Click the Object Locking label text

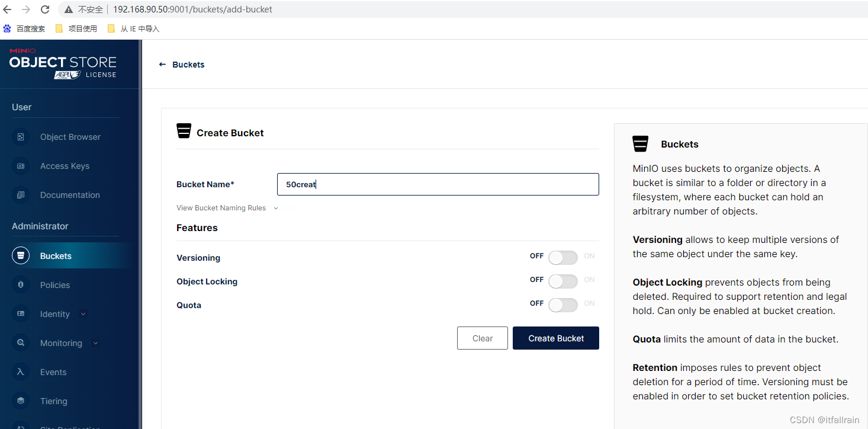(x=207, y=281)
